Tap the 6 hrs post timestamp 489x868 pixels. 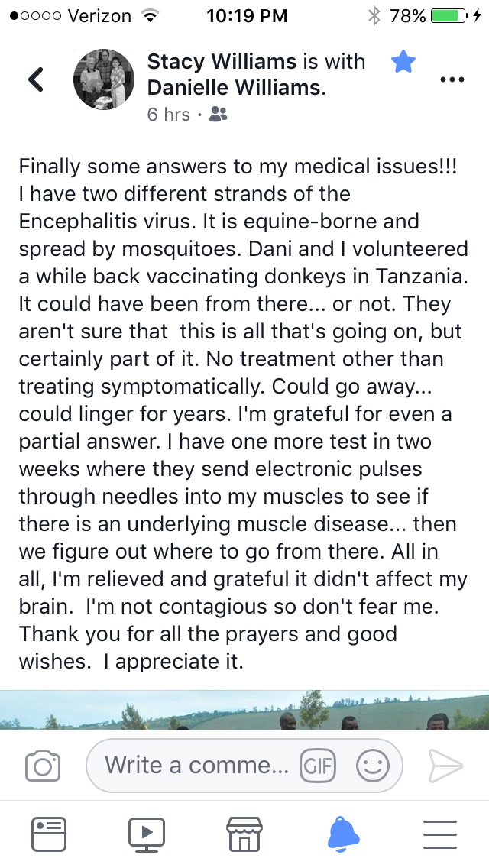tap(168, 115)
